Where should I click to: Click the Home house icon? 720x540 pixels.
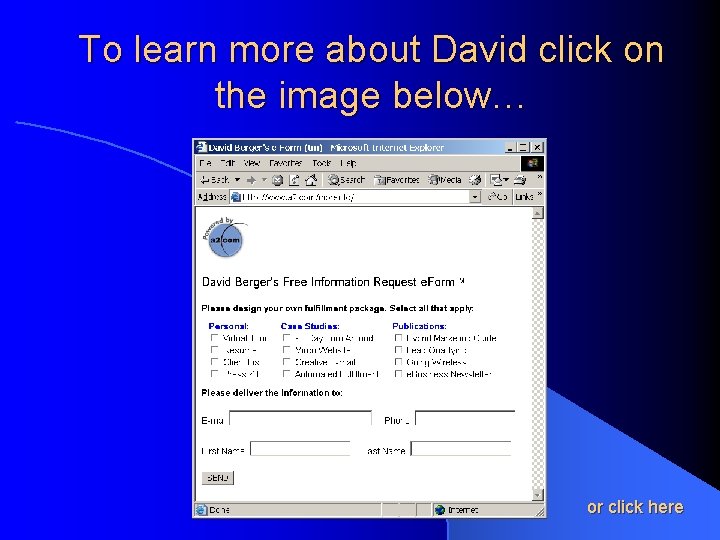pos(311,180)
